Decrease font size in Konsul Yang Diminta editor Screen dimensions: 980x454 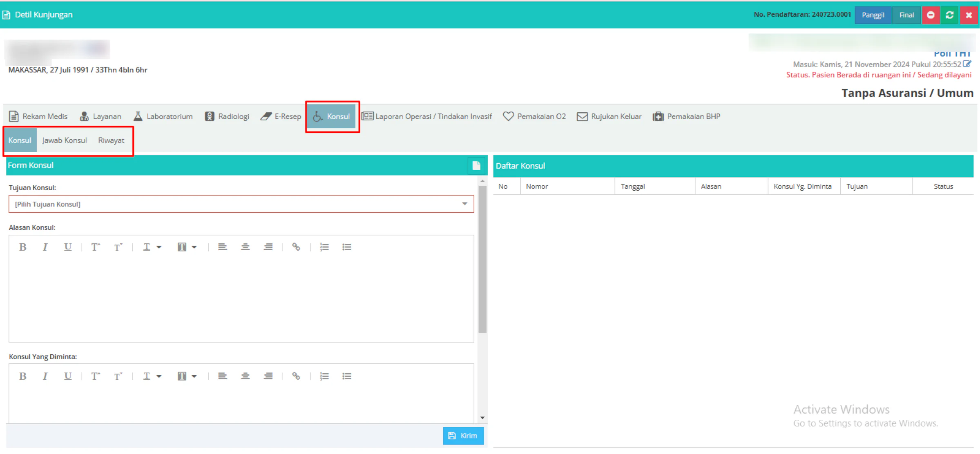118,376
